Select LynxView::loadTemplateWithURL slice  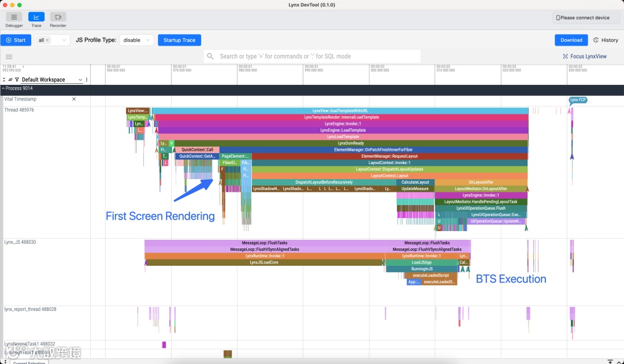click(340, 110)
